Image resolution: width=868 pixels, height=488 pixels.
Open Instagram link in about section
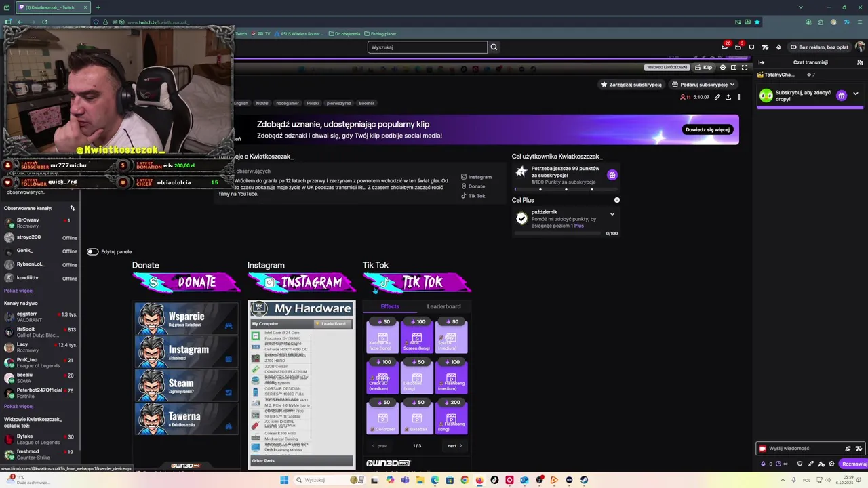(x=476, y=177)
